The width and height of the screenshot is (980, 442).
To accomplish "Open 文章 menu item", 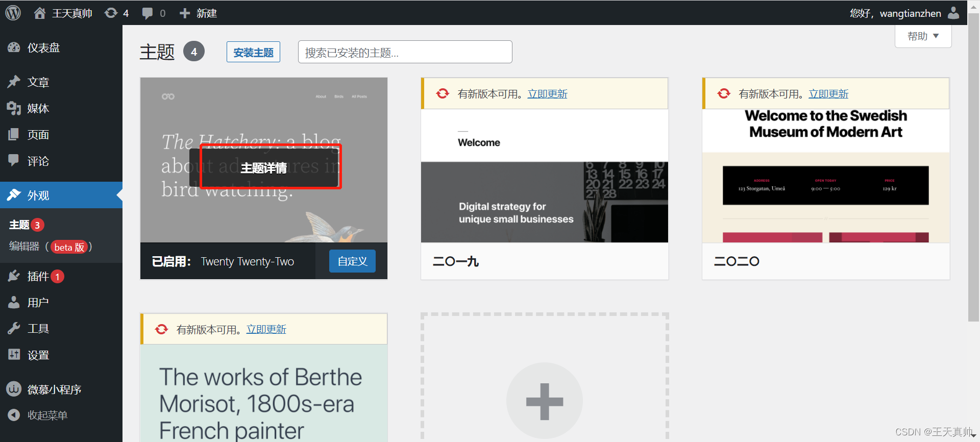I will [x=61, y=82].
